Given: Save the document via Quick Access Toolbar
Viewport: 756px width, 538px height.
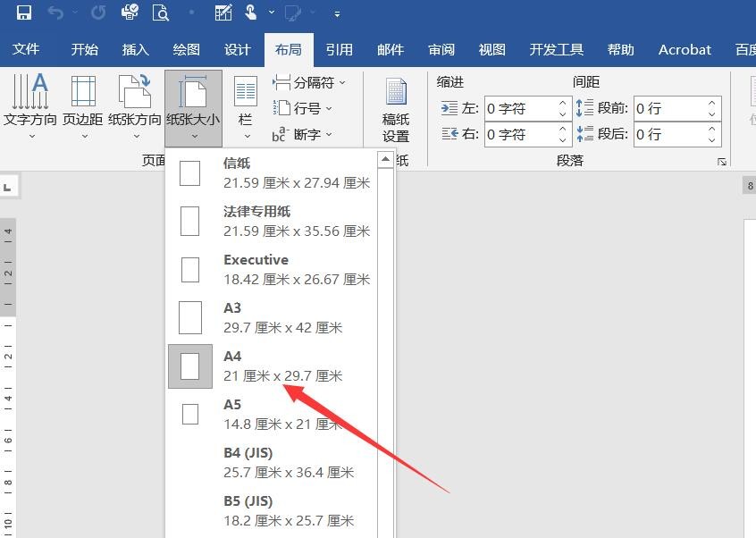Looking at the screenshot, I should (x=23, y=13).
